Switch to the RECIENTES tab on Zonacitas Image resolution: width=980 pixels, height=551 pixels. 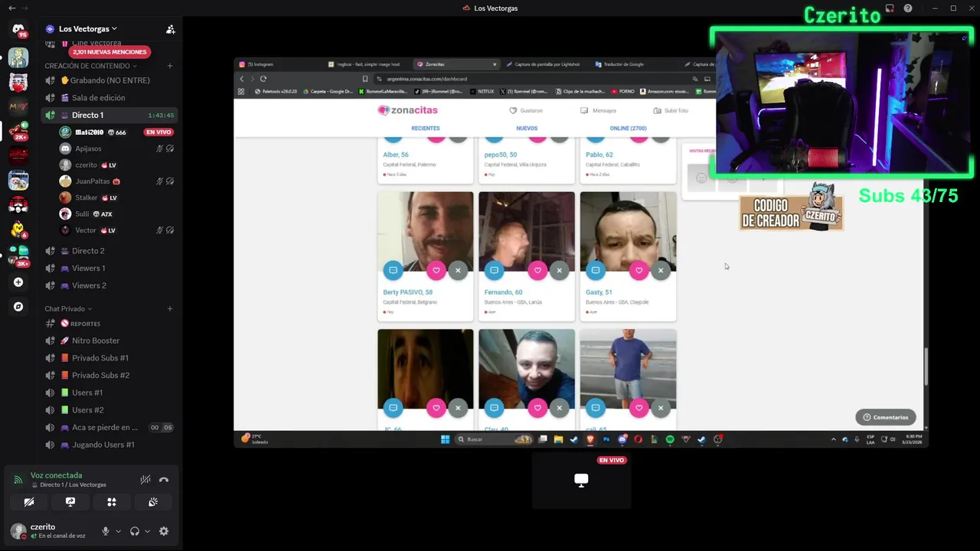[426, 129]
